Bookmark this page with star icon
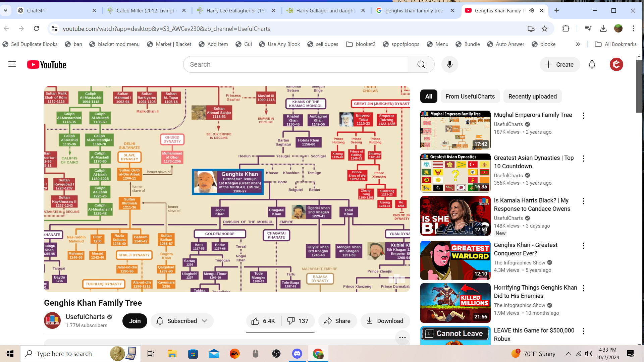644x362 pixels. 544,28
